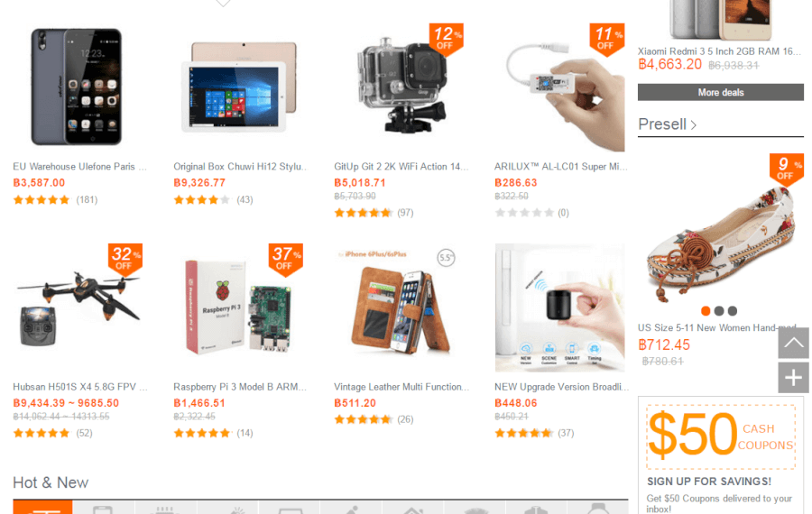Select the first orange carousel dot
The width and height of the screenshot is (812, 514).
point(706,310)
